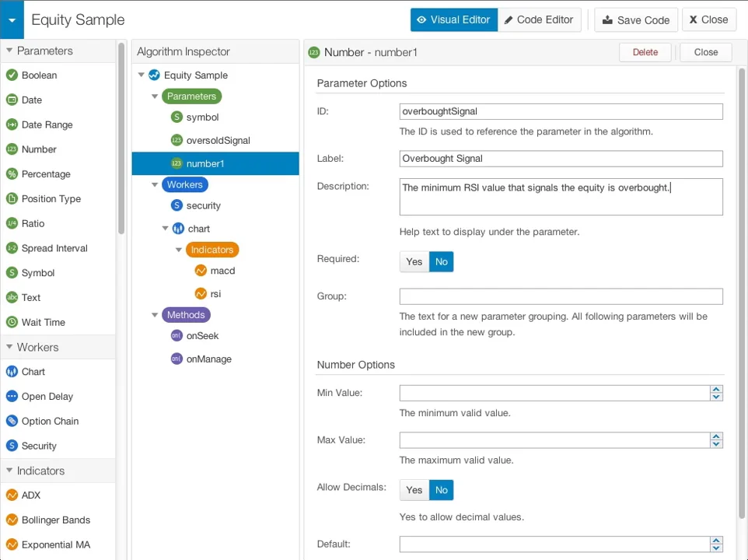Click the Wait Time clock icon
The width and height of the screenshot is (748, 560).
12,322
